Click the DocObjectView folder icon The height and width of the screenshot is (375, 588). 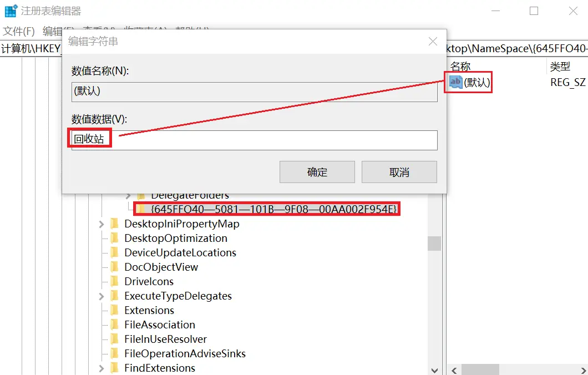[x=115, y=267]
